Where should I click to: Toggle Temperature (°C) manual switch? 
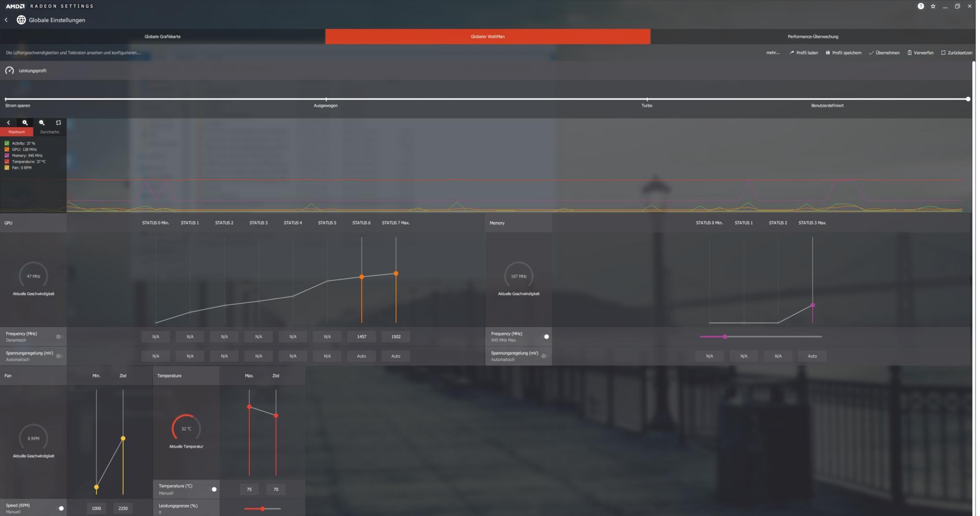tap(213, 489)
